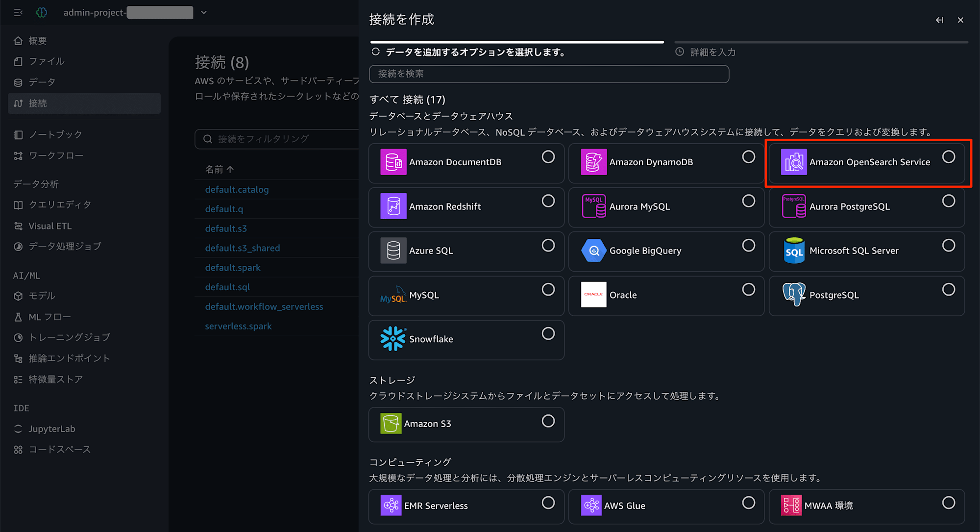Click the Aurora PostgreSQL icon

coord(794,206)
